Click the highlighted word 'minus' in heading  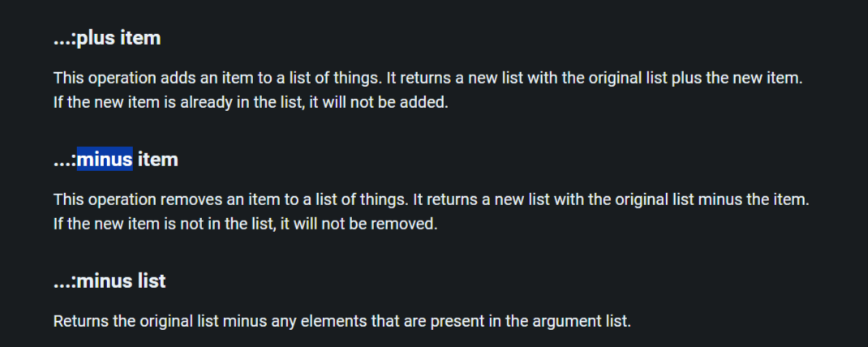[105, 160]
